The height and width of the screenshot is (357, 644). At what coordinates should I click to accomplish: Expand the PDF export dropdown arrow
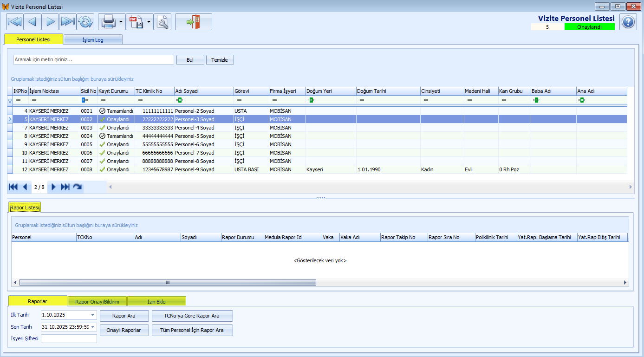pos(149,22)
